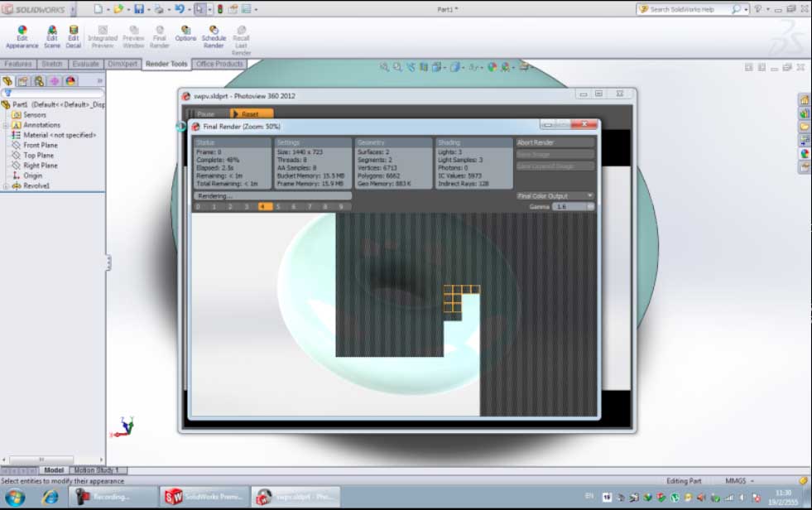The width and height of the screenshot is (812, 510).
Task: Open the Schedule Render tool
Action: (x=214, y=37)
